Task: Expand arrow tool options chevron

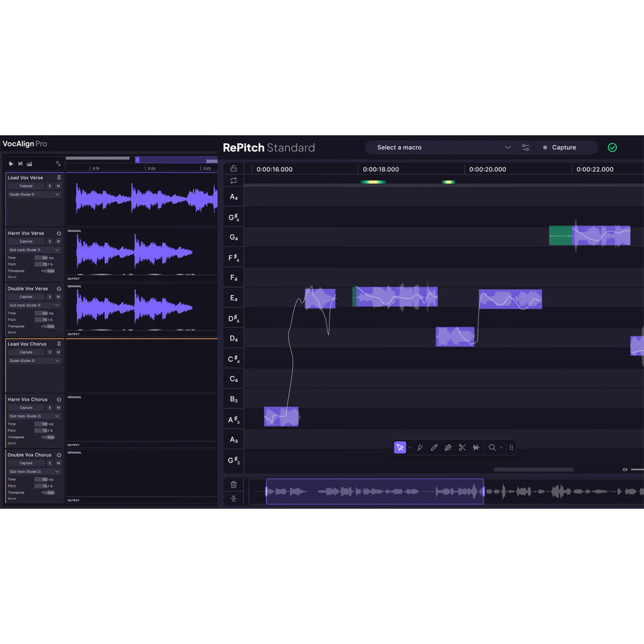Action: tap(410, 448)
